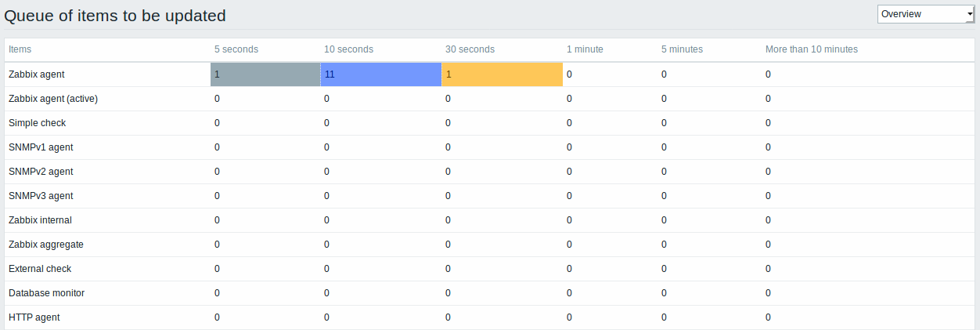Click the Items column header
The width and height of the screenshot is (980, 330).
pyautogui.click(x=20, y=49)
